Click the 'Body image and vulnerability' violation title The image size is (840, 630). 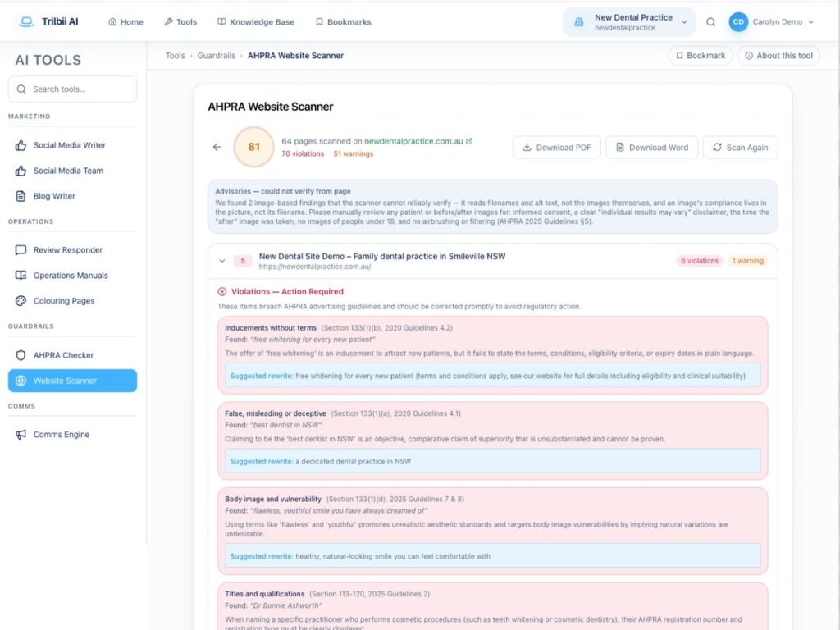[273, 500]
